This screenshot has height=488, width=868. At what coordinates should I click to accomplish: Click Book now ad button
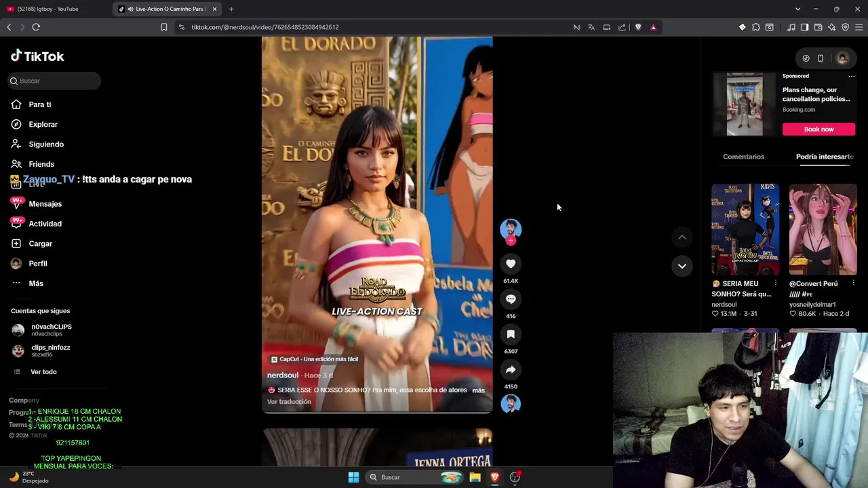point(818,129)
